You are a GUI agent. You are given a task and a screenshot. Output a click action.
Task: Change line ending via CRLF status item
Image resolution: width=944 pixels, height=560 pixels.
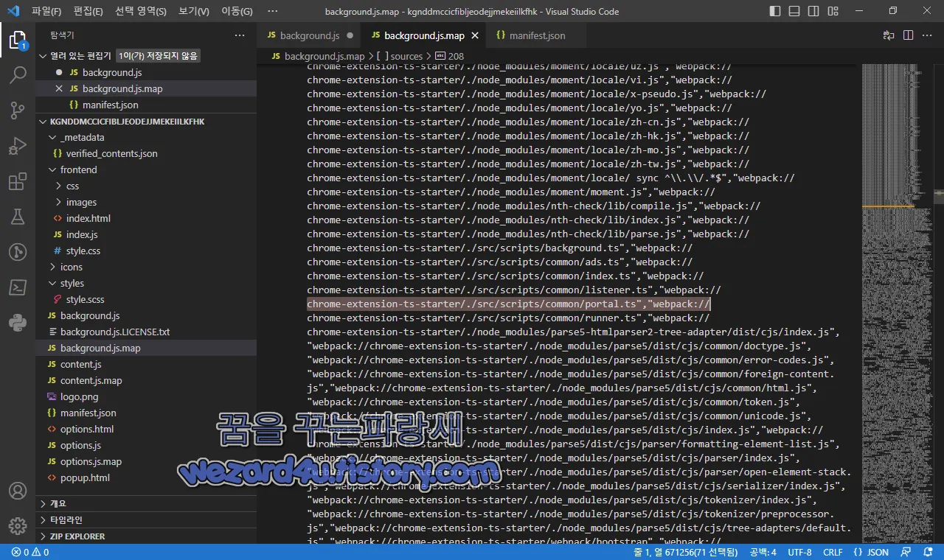pyautogui.click(x=833, y=552)
